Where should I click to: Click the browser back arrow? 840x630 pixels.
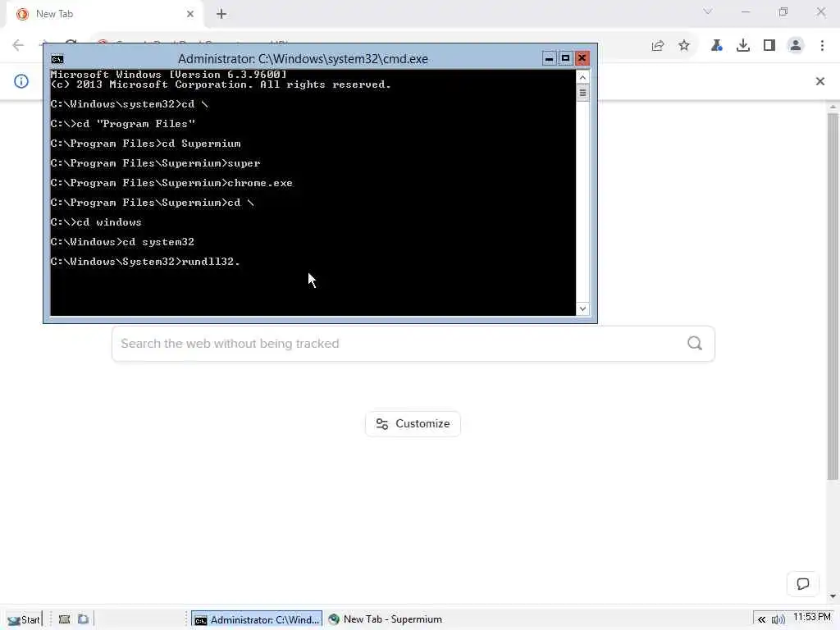pos(18,45)
